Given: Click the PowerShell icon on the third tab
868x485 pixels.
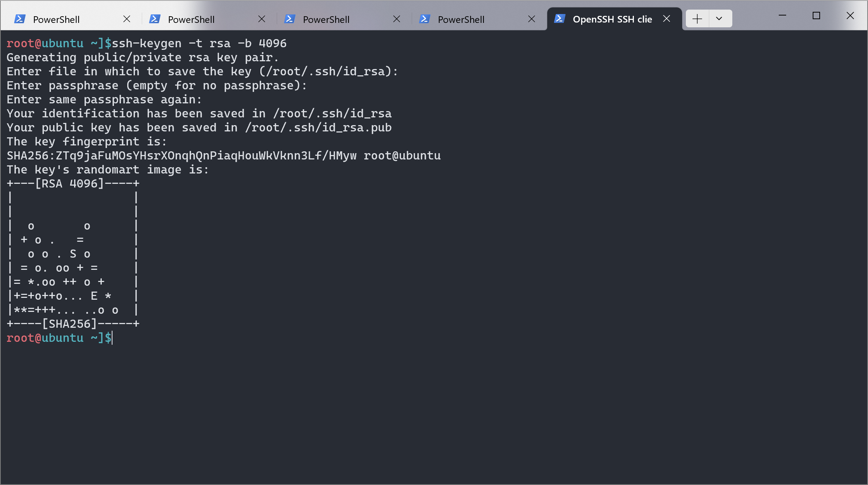Looking at the screenshot, I should click(x=289, y=19).
